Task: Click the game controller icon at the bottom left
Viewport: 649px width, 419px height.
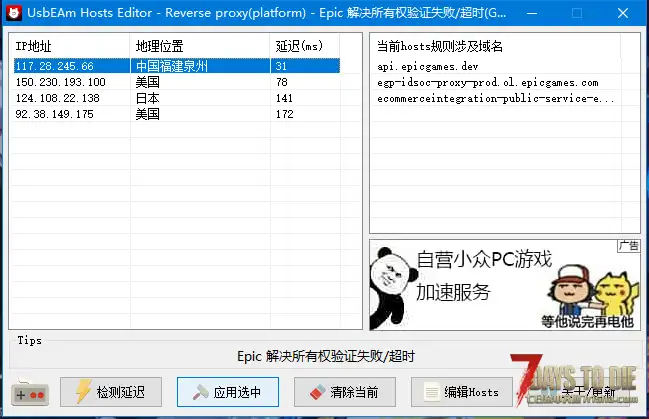Action: click(30, 393)
